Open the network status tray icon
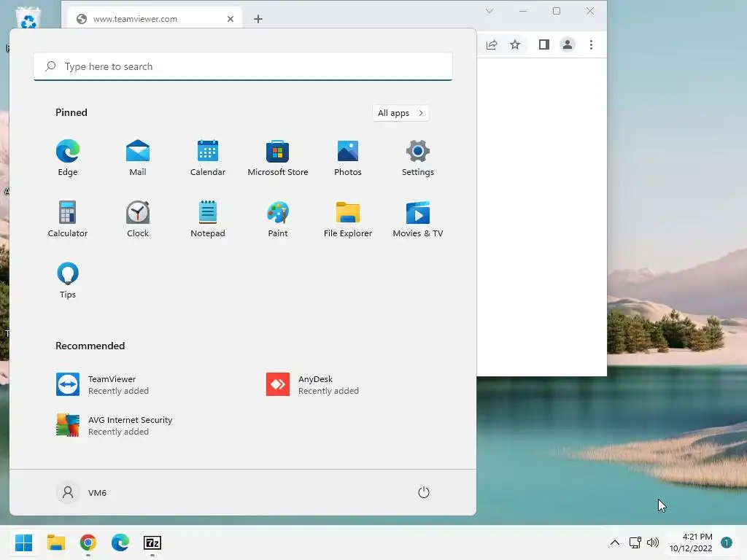Screen dimensions: 747x560 point(635,542)
